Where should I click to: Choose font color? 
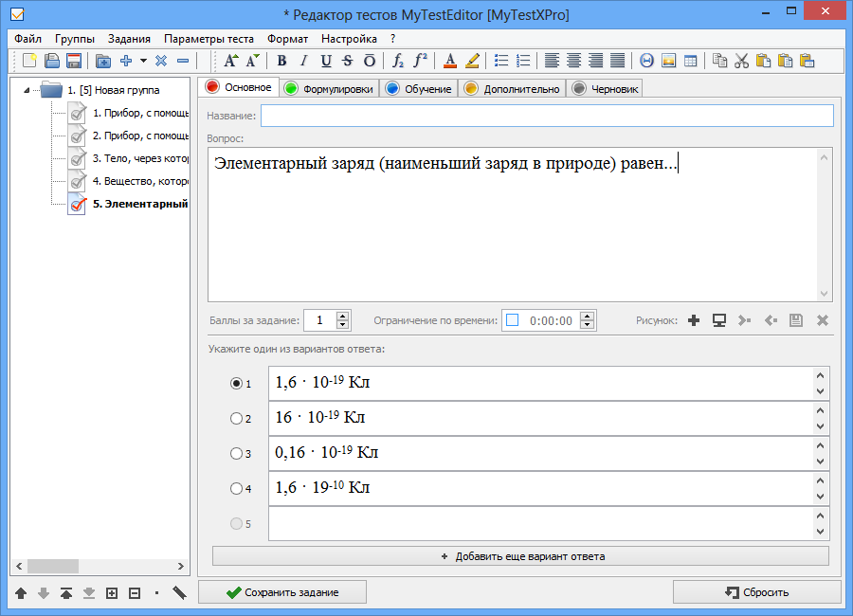click(x=450, y=61)
